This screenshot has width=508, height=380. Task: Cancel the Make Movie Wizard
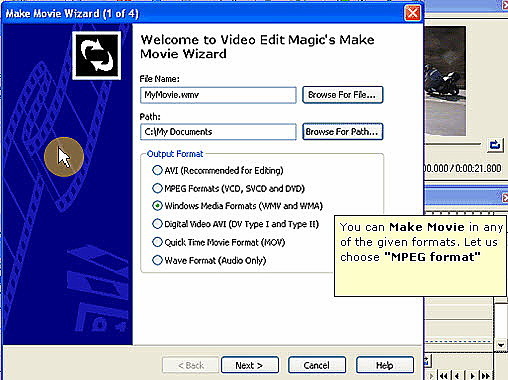click(x=317, y=365)
